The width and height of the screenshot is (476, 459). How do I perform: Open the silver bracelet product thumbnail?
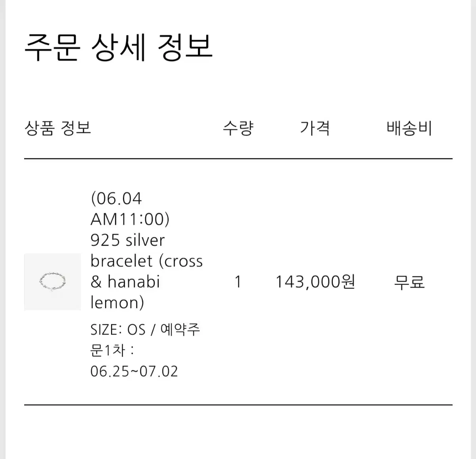pyautogui.click(x=52, y=282)
